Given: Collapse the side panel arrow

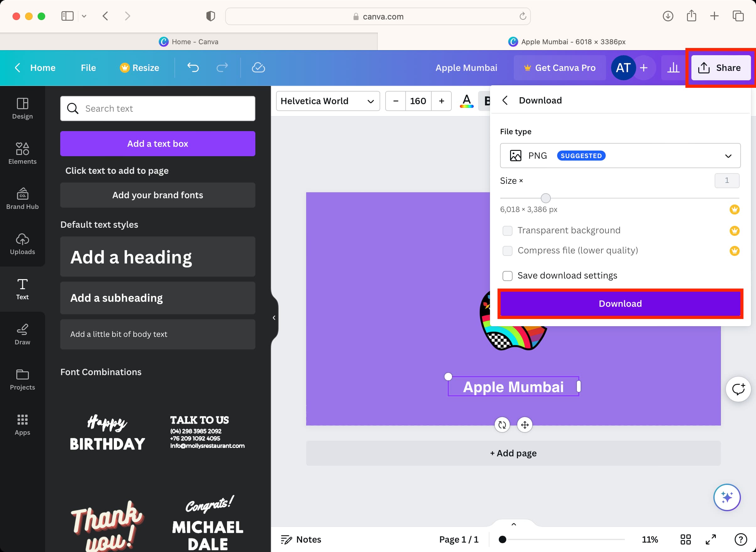Looking at the screenshot, I should pos(274,318).
